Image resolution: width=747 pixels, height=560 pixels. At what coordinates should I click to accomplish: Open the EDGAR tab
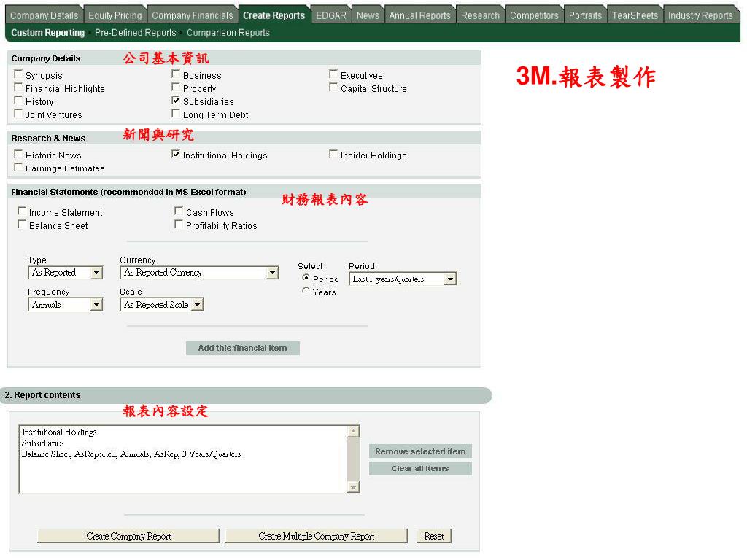331,15
